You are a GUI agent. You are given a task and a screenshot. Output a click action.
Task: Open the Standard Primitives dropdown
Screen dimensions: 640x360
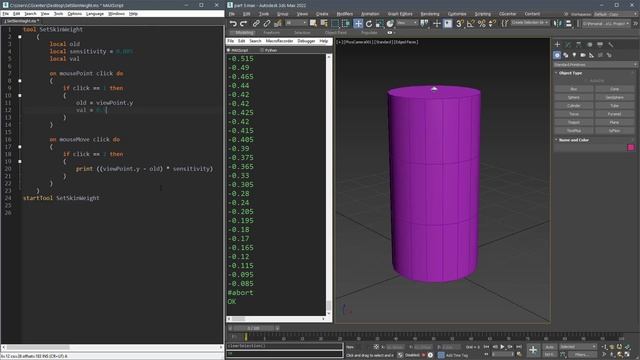595,64
